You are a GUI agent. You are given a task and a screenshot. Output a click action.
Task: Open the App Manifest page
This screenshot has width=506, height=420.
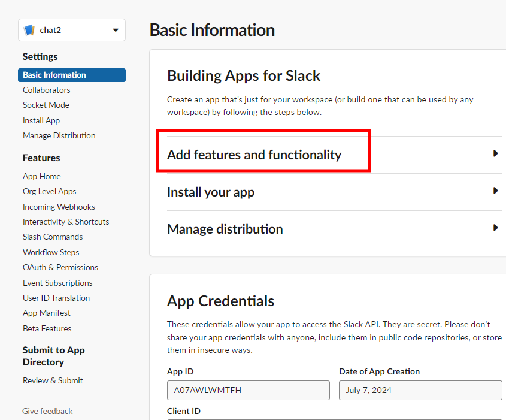(47, 313)
